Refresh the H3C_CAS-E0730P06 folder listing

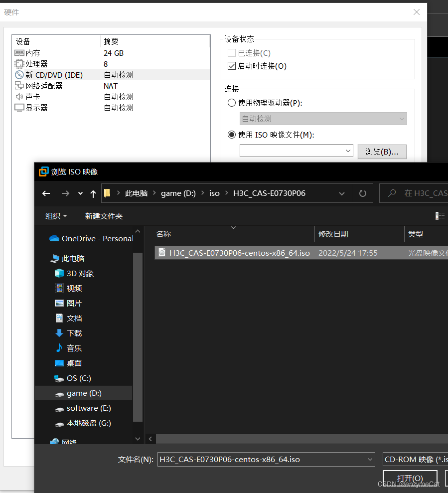[x=362, y=193]
